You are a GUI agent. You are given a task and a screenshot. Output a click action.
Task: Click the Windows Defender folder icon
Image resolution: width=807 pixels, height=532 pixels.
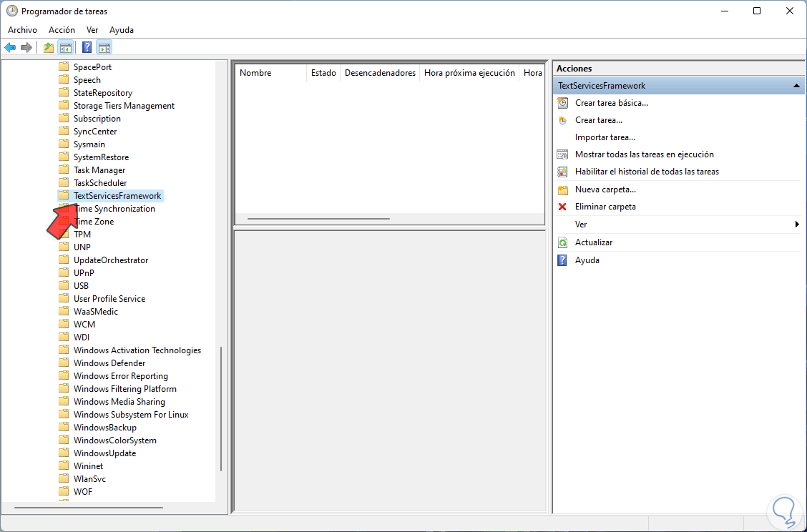64,363
